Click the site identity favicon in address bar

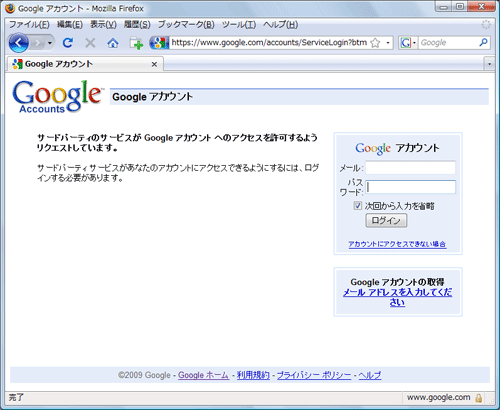pos(159,43)
